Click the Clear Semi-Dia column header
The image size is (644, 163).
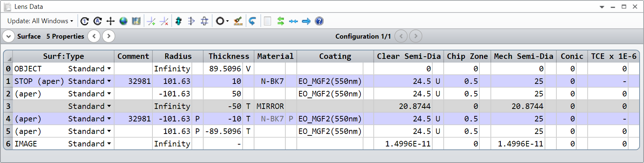tap(409, 56)
